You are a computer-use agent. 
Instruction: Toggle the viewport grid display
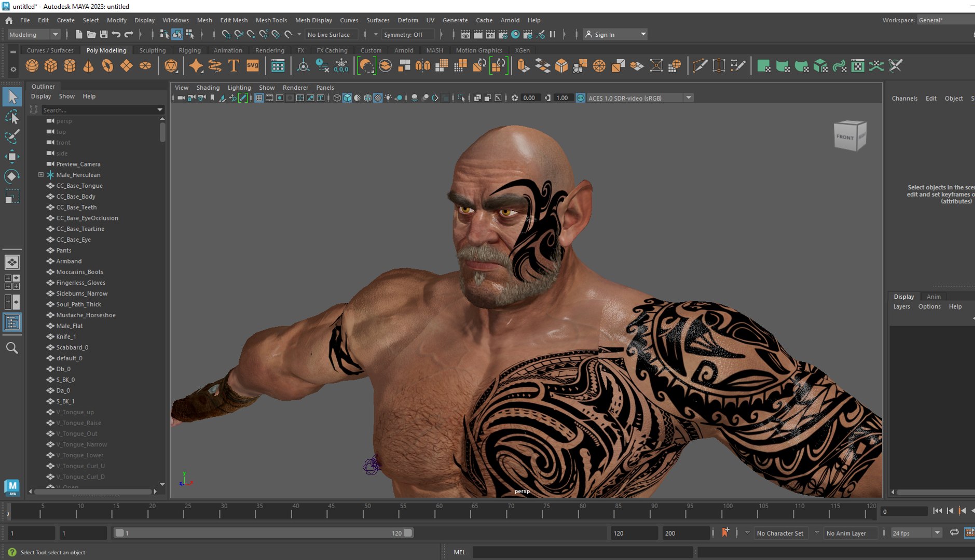pyautogui.click(x=259, y=98)
